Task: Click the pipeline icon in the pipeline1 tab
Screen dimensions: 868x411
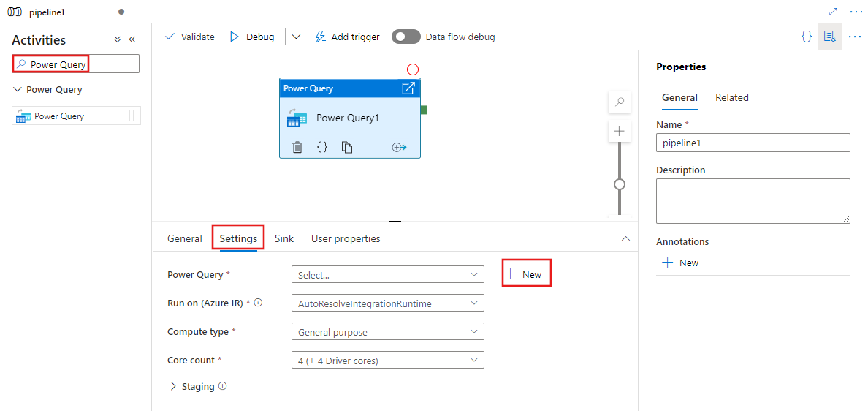Action: pos(15,12)
